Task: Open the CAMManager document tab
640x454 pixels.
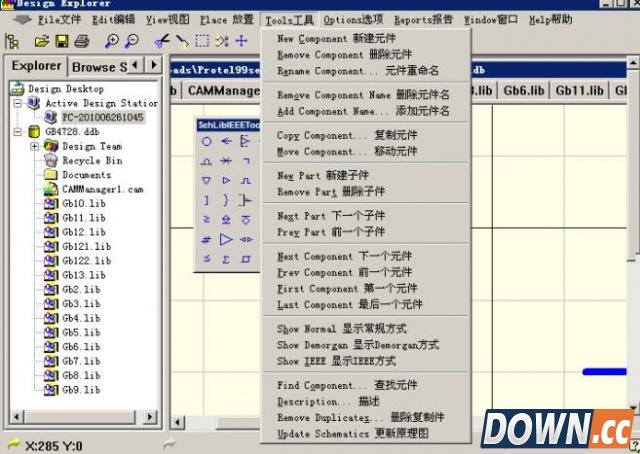Action: (223, 91)
